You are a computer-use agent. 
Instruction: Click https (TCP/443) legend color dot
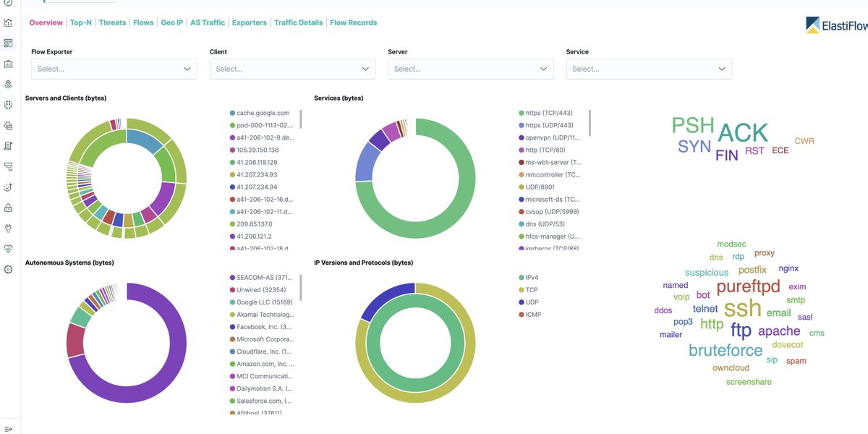click(x=521, y=113)
